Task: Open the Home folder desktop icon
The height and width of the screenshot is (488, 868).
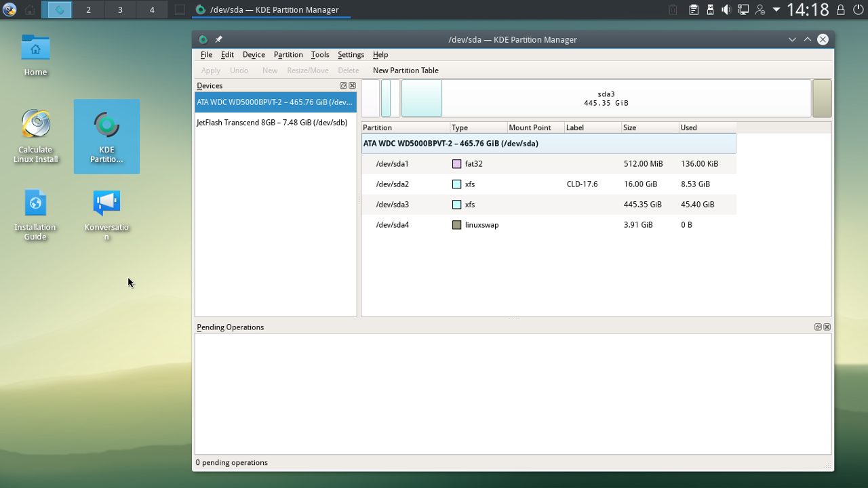Action: [35, 54]
